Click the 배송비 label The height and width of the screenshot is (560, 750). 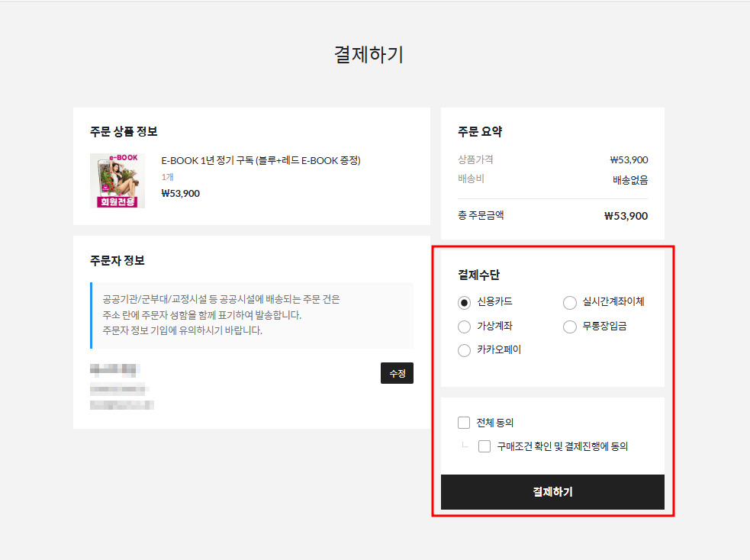[x=472, y=179]
